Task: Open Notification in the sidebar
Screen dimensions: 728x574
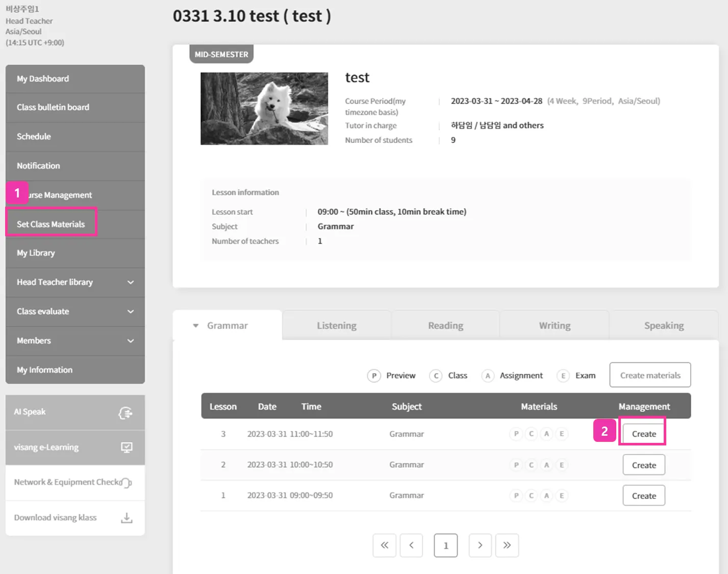Action: 75,166
